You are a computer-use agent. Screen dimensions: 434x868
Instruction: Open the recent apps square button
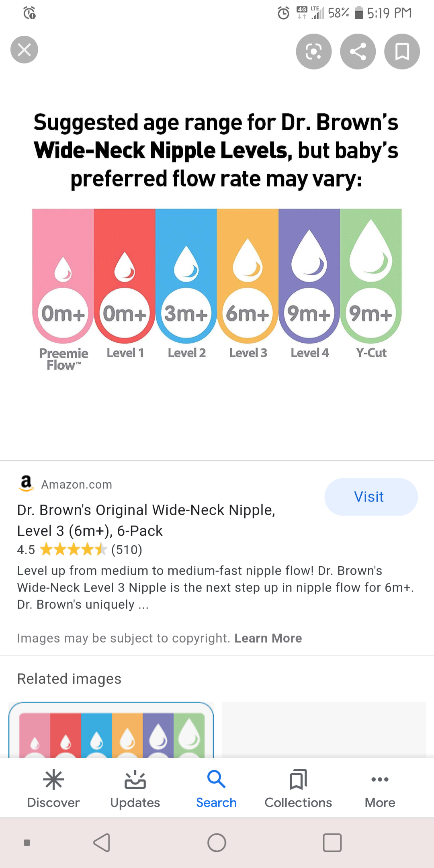click(x=332, y=843)
